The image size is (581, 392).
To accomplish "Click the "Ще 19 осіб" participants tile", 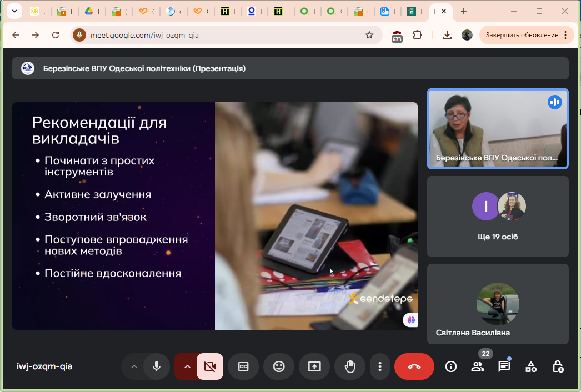I will 497,217.
